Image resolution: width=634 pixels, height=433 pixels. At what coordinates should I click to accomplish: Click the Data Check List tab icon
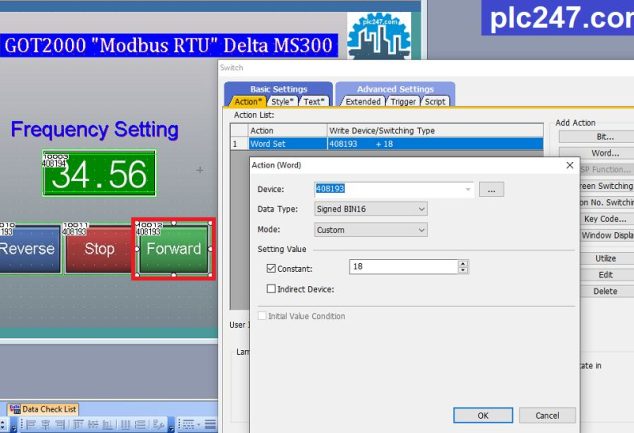[15, 409]
